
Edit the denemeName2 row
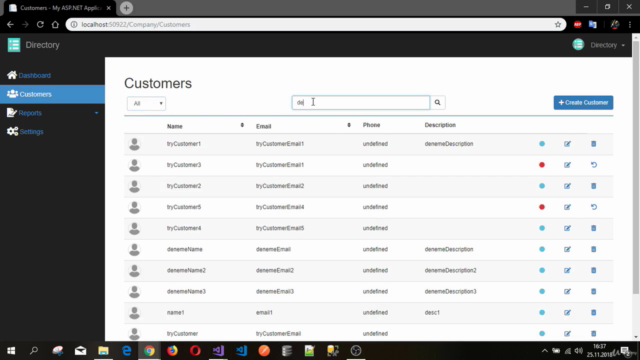point(567,270)
